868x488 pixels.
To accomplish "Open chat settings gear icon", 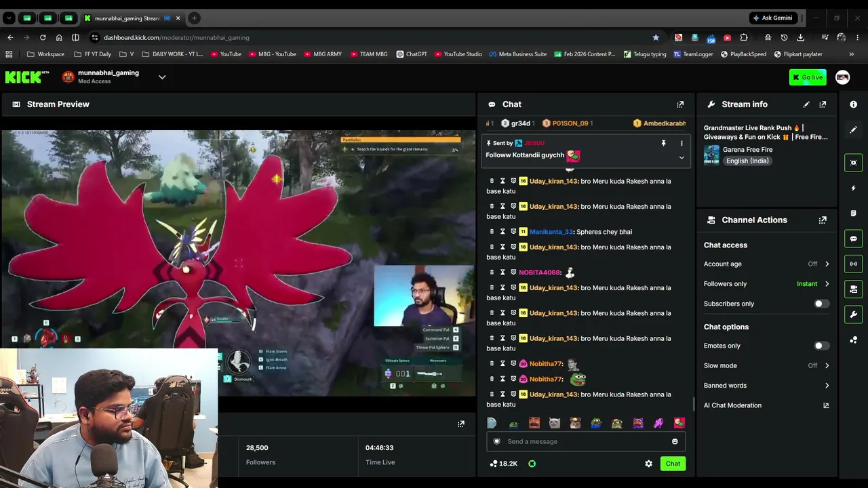I will coord(648,464).
